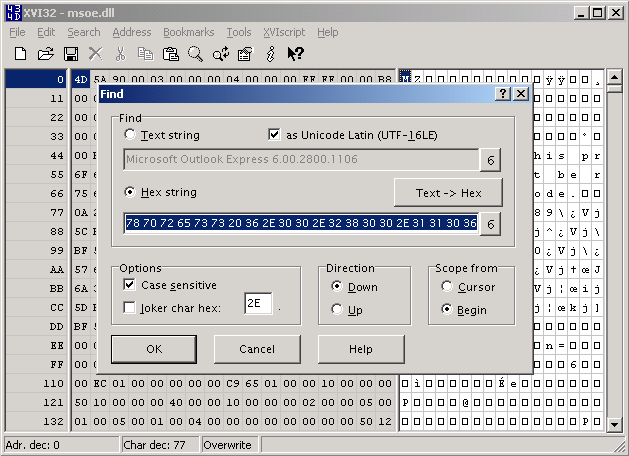Screen dimensions: 629x456
Task: Enable the Joker char hex checkbox
Action: coord(130,307)
